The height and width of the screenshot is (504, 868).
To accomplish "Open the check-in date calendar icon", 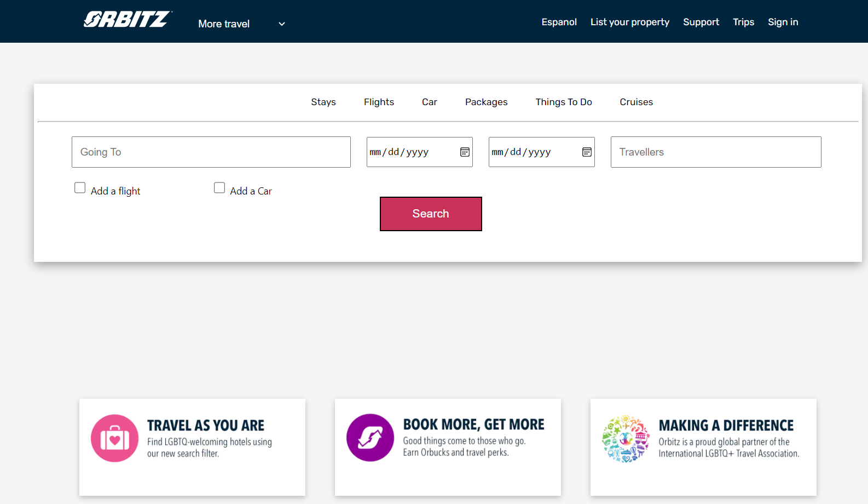I will [x=465, y=152].
